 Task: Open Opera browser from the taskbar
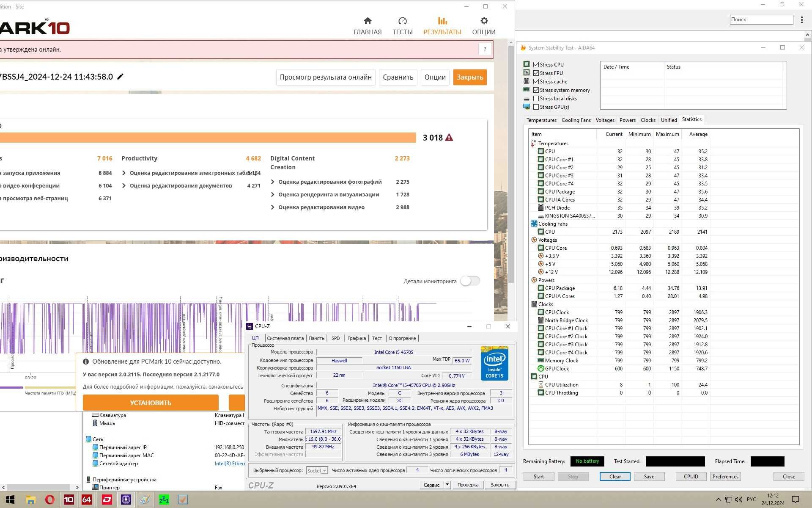(x=49, y=500)
